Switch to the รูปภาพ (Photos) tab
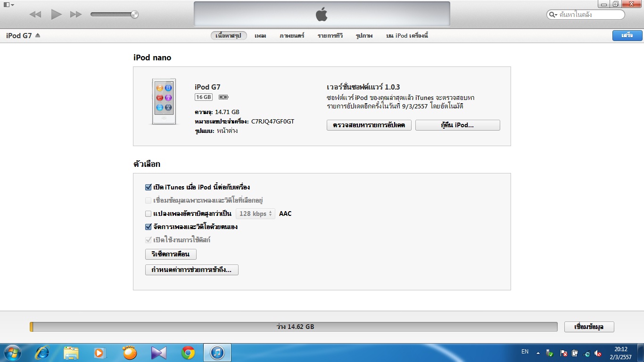 (364, 36)
